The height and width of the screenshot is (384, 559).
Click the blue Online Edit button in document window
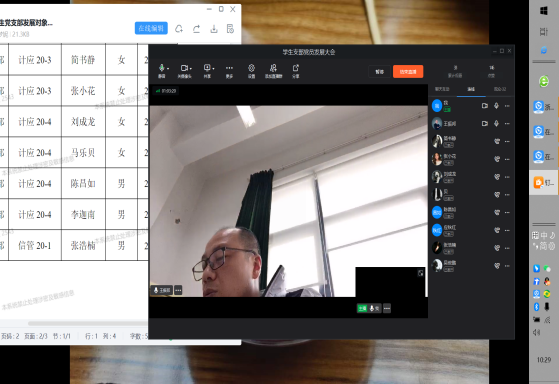[x=151, y=29]
